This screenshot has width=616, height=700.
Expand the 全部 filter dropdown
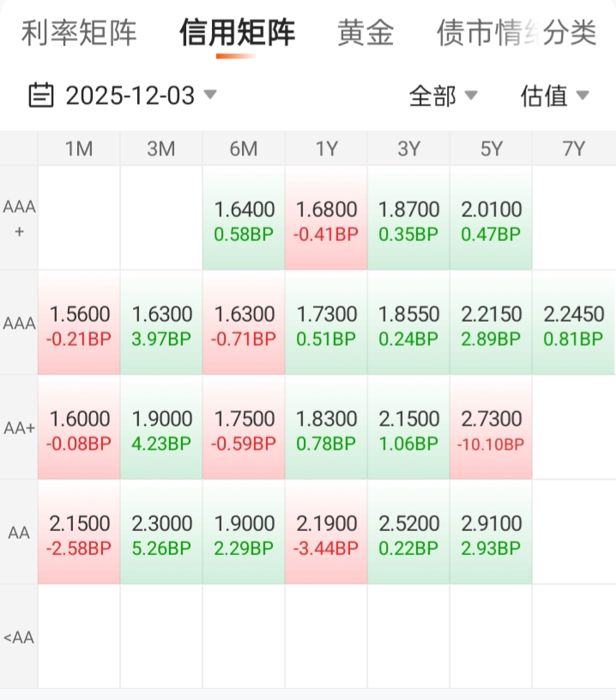pos(443,95)
